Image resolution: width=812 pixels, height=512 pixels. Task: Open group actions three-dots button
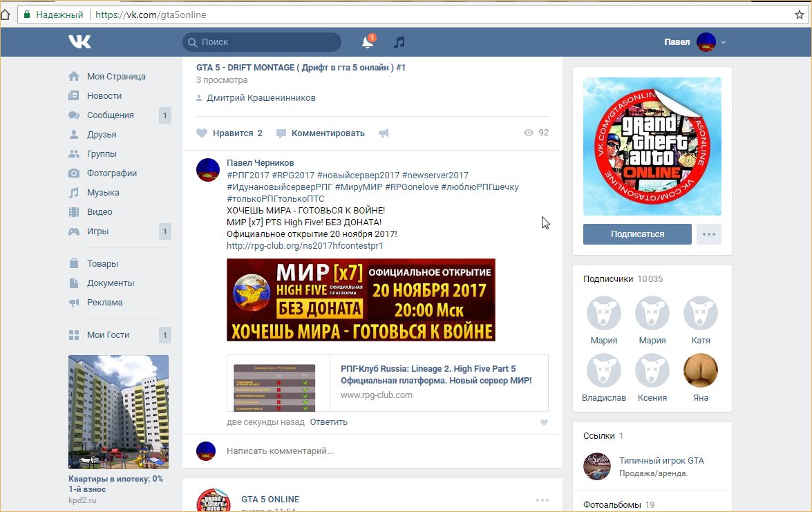(x=709, y=234)
